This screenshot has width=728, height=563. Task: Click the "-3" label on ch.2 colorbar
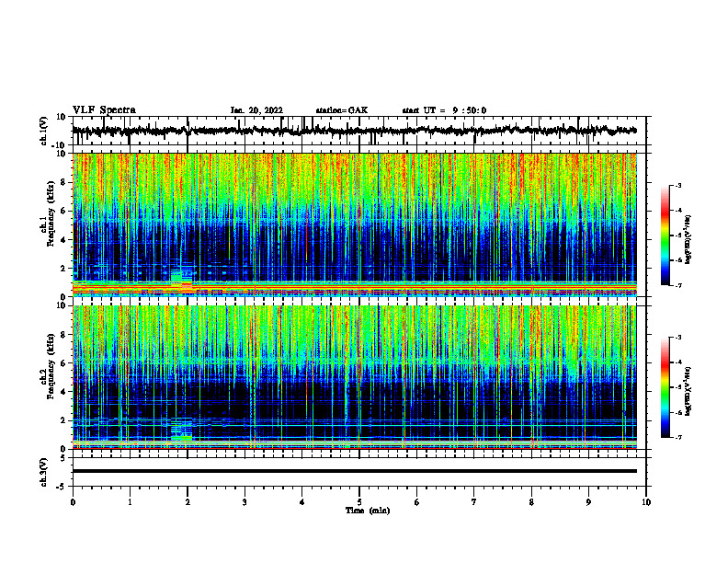coord(677,338)
